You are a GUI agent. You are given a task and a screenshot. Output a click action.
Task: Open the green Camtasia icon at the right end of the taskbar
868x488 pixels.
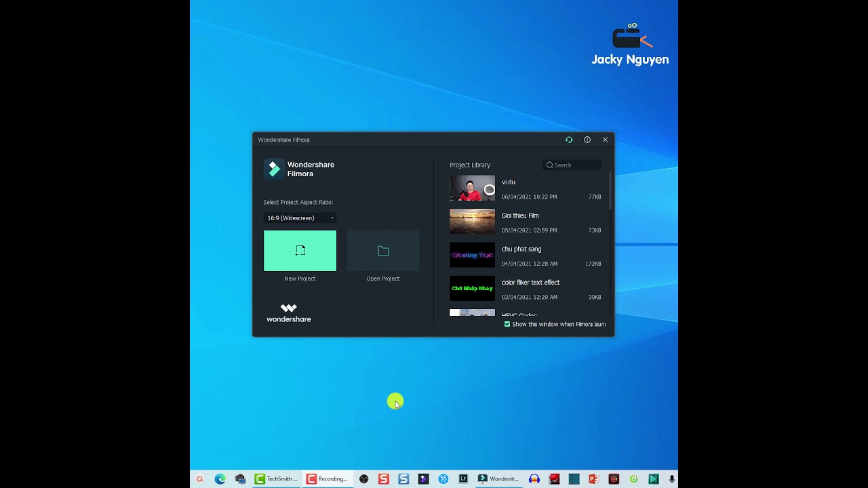653,479
